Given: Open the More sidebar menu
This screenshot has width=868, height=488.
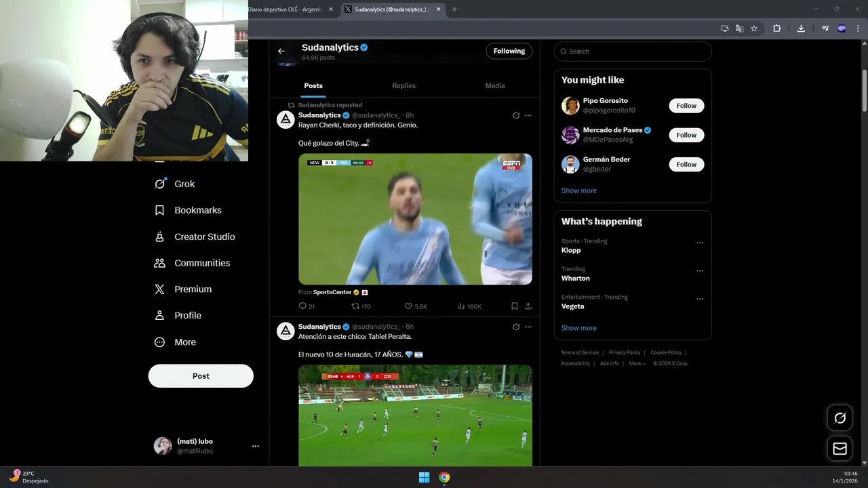Looking at the screenshot, I should (176, 342).
